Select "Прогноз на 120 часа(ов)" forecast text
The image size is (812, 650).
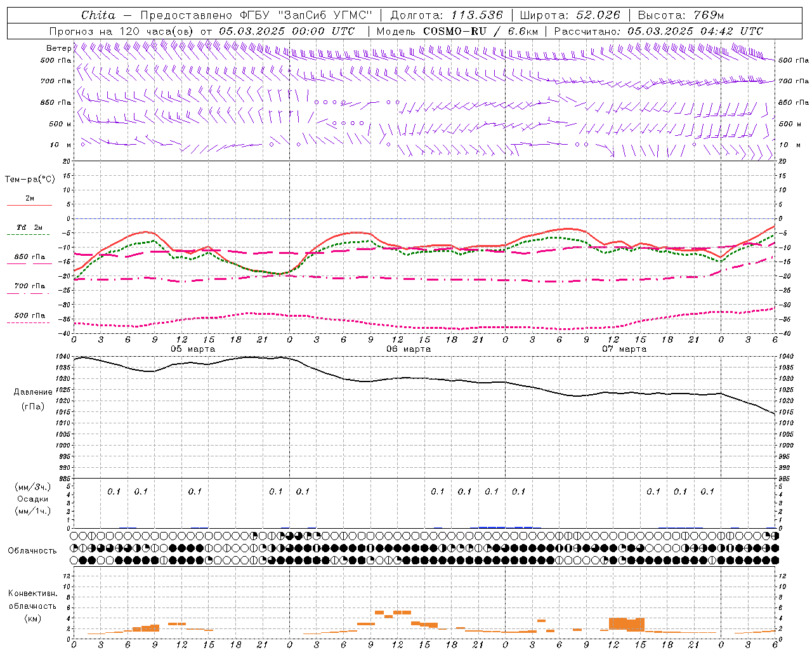[x=122, y=31]
